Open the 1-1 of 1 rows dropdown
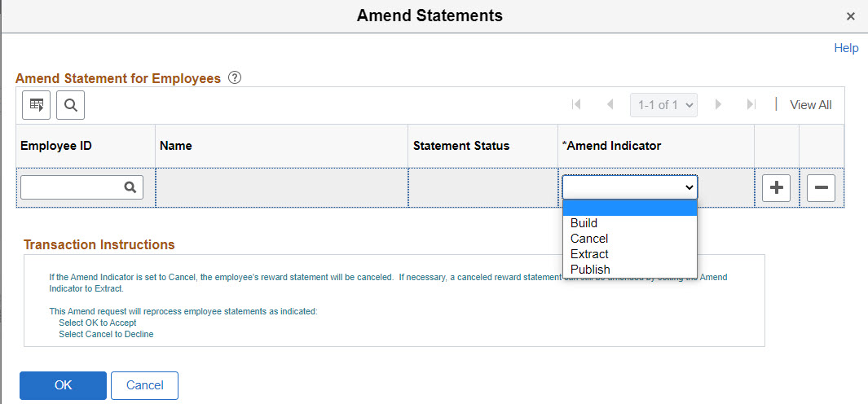 tap(663, 104)
